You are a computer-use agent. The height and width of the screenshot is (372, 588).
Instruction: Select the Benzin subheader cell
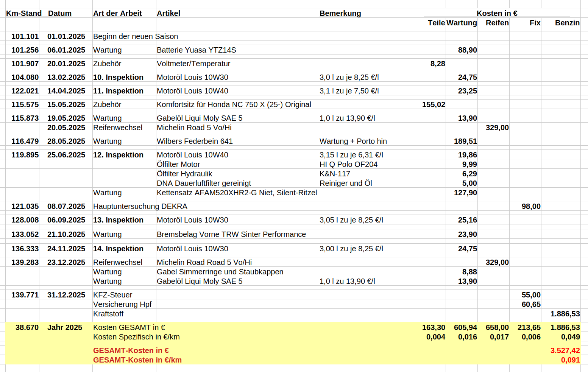[x=567, y=23]
